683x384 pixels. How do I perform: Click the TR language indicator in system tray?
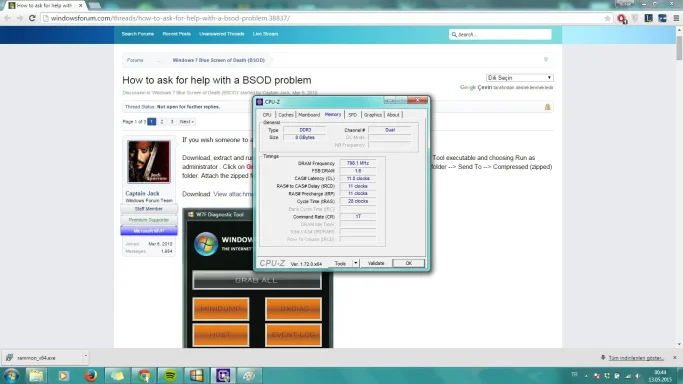(x=574, y=374)
